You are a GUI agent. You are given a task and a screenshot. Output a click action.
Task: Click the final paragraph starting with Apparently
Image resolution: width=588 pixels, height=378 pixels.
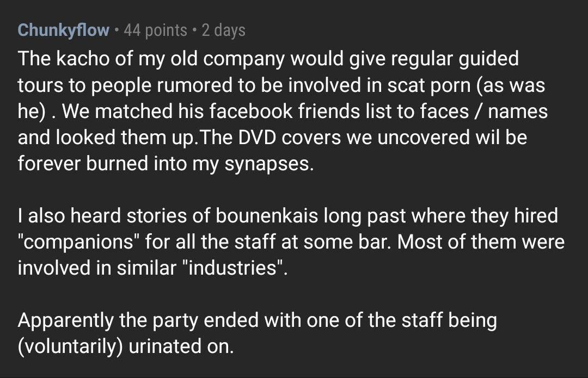tap(257, 333)
